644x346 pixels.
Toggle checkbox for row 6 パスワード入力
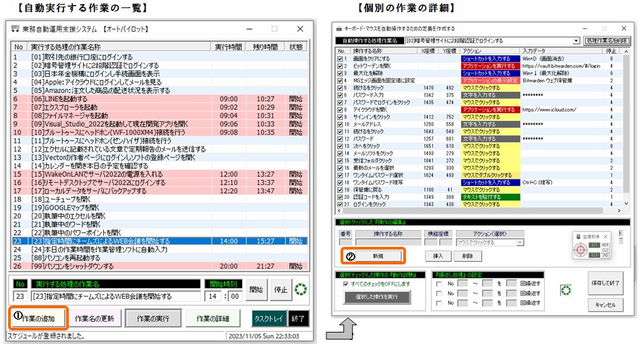340,95
